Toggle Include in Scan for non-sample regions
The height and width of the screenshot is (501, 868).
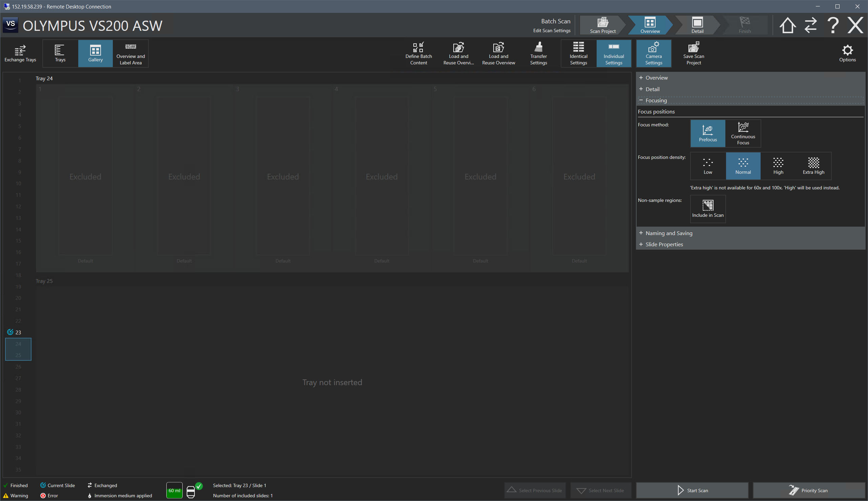[x=708, y=209]
